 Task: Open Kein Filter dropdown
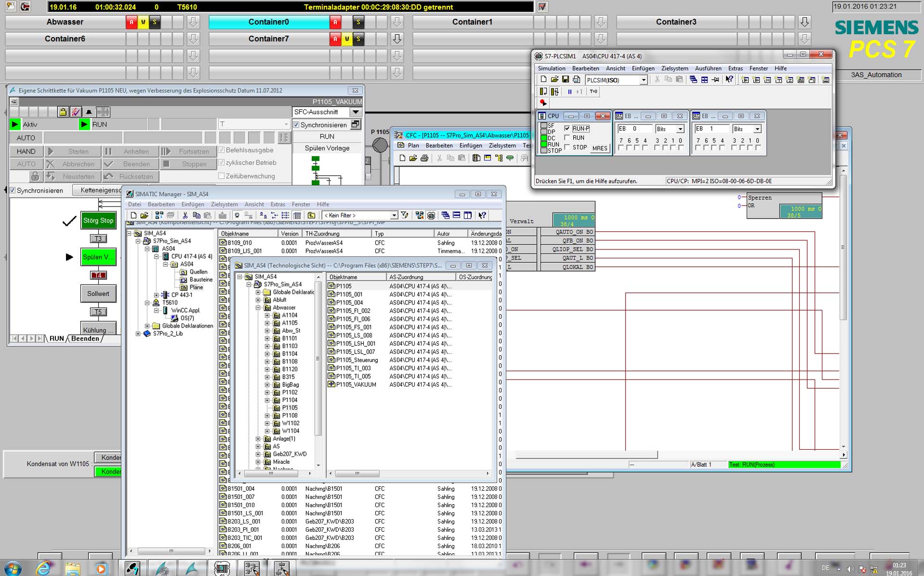(394, 215)
